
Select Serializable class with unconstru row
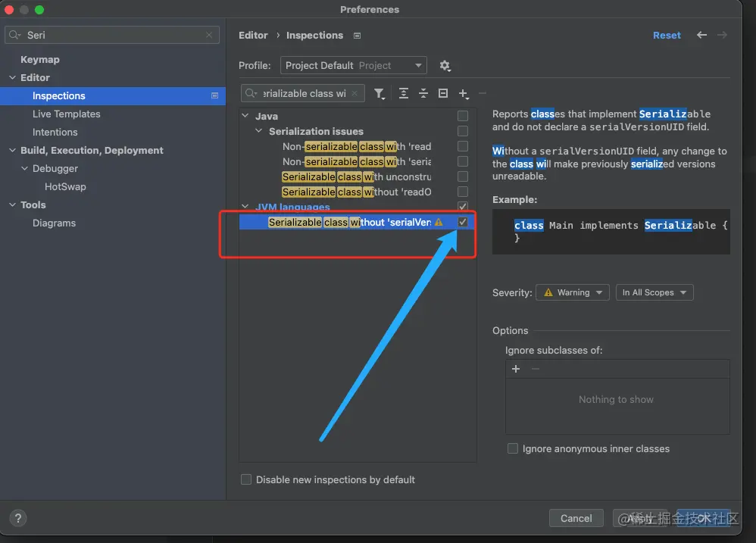pyautogui.click(x=357, y=176)
